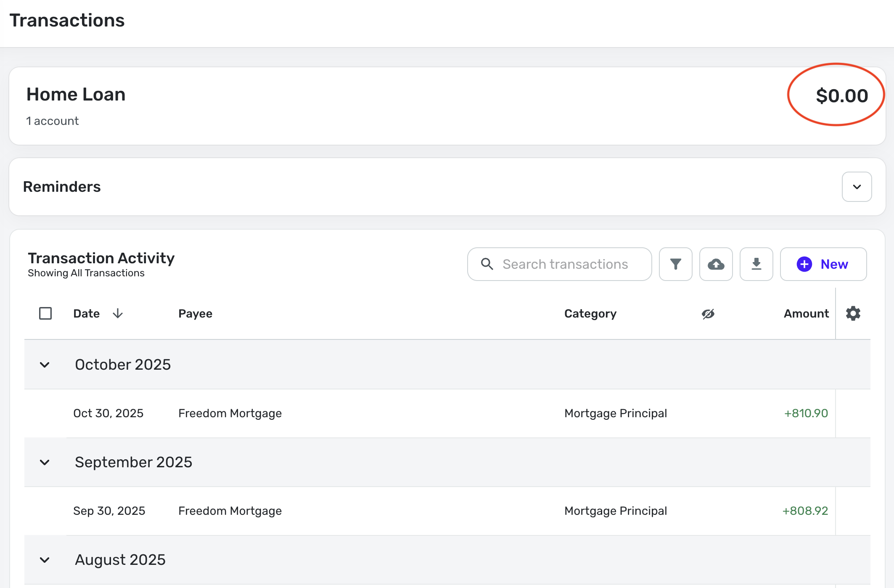This screenshot has width=894, height=588.
Task: Sort by the Category column header
Action: point(590,313)
